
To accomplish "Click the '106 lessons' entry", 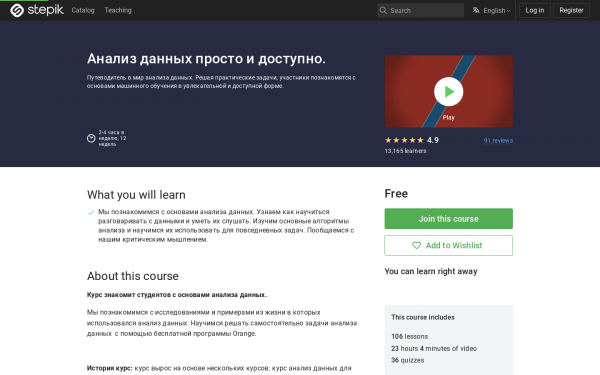I will point(409,336).
